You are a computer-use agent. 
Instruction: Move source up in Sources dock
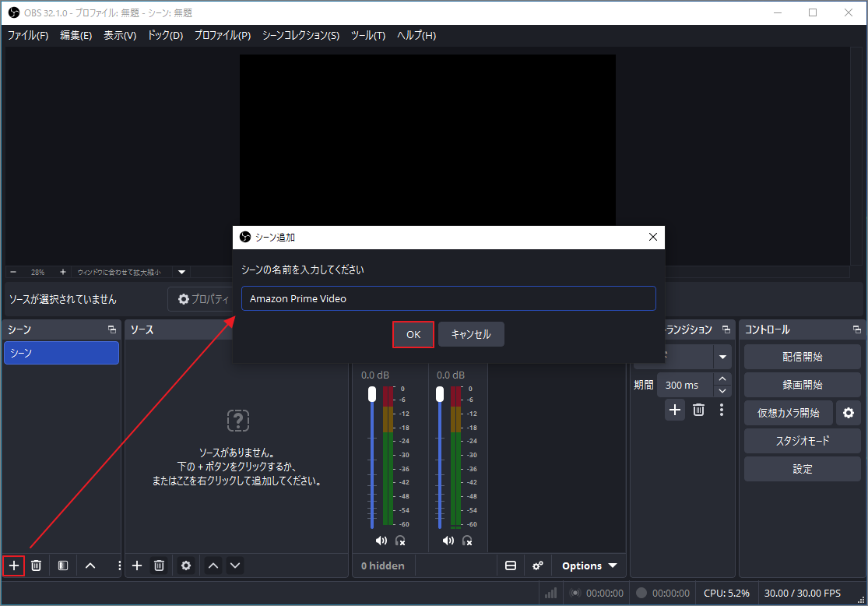213,565
